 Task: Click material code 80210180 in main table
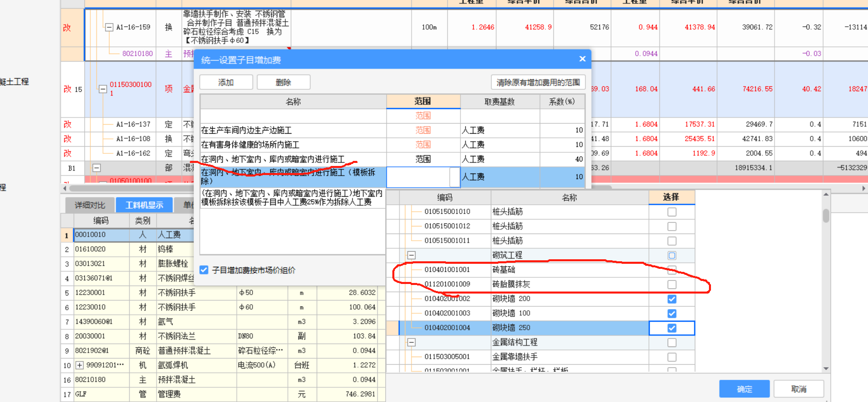(x=137, y=53)
